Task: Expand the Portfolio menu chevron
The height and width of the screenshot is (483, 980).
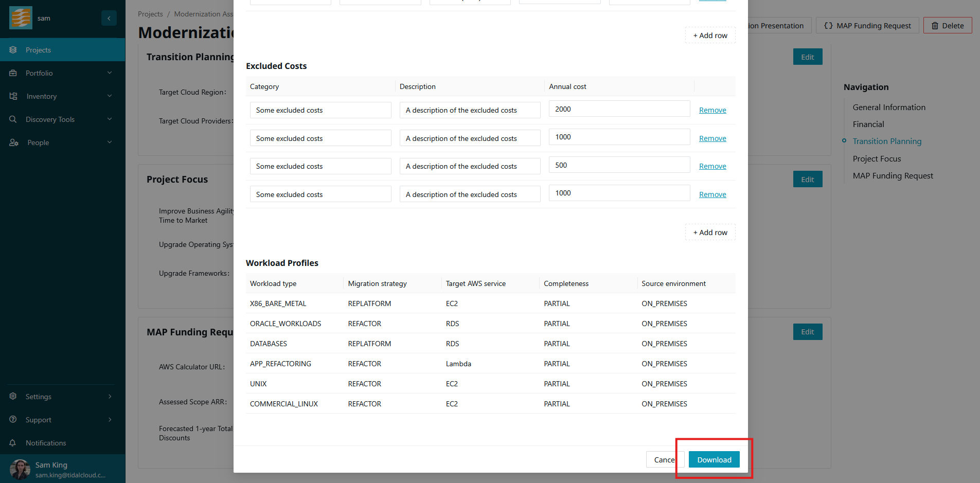Action: pyautogui.click(x=110, y=73)
